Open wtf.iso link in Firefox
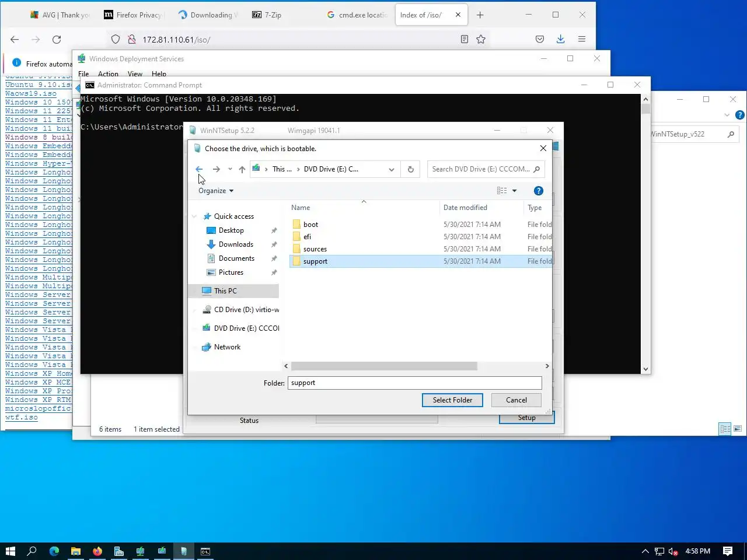This screenshot has width=747, height=560. [x=22, y=418]
